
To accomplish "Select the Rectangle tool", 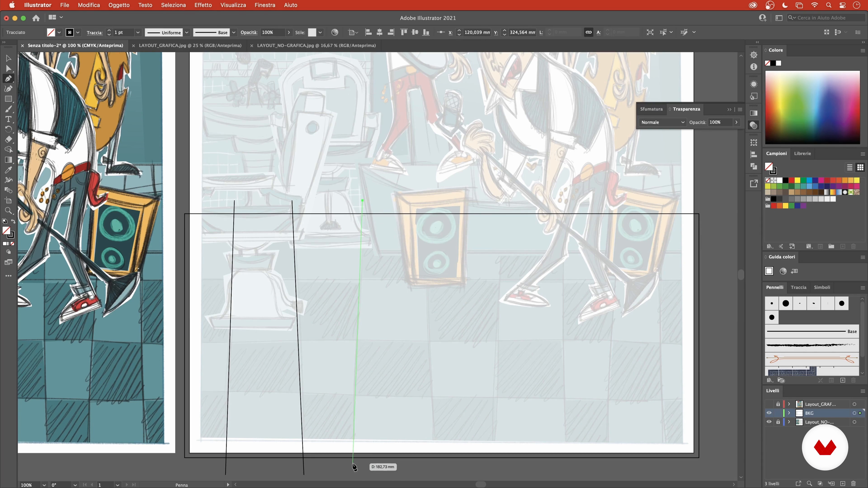I will tap(8, 99).
